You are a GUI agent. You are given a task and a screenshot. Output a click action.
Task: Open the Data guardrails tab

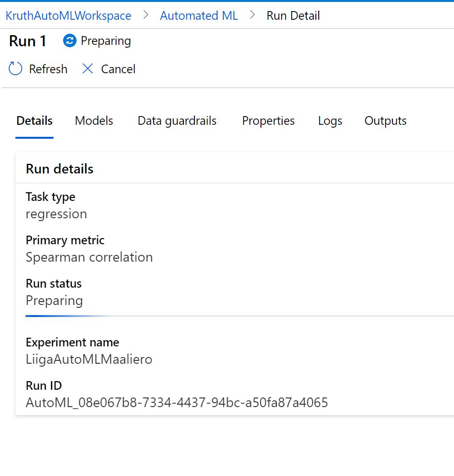click(177, 121)
